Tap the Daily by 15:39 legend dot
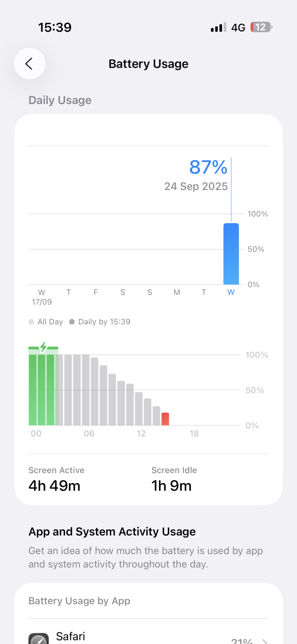297x644 pixels. tap(72, 322)
